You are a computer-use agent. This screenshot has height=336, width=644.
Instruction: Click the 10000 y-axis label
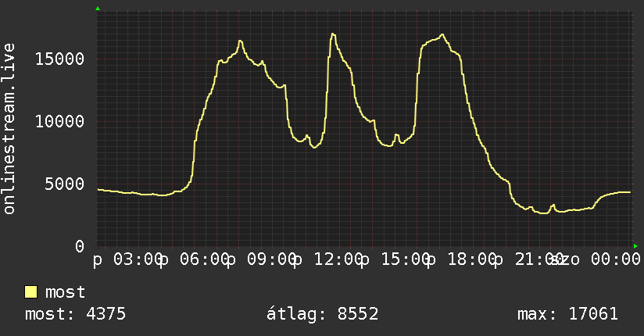click(59, 122)
